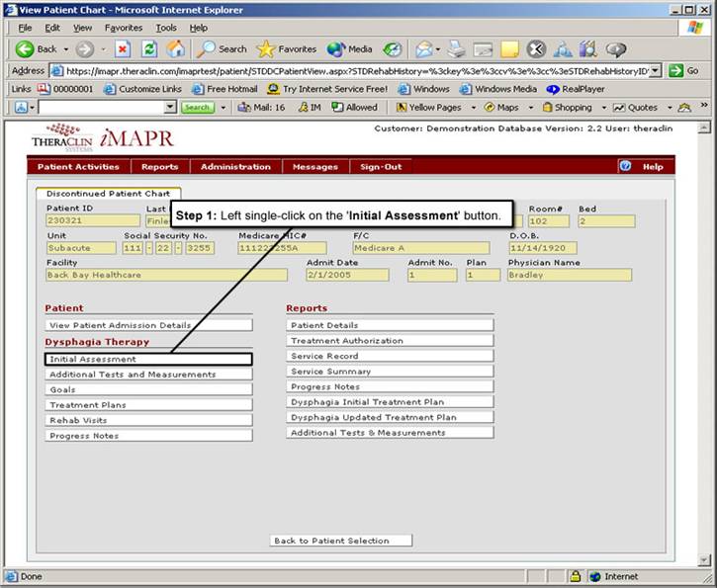Open the Favorites menu

[x=123, y=28]
